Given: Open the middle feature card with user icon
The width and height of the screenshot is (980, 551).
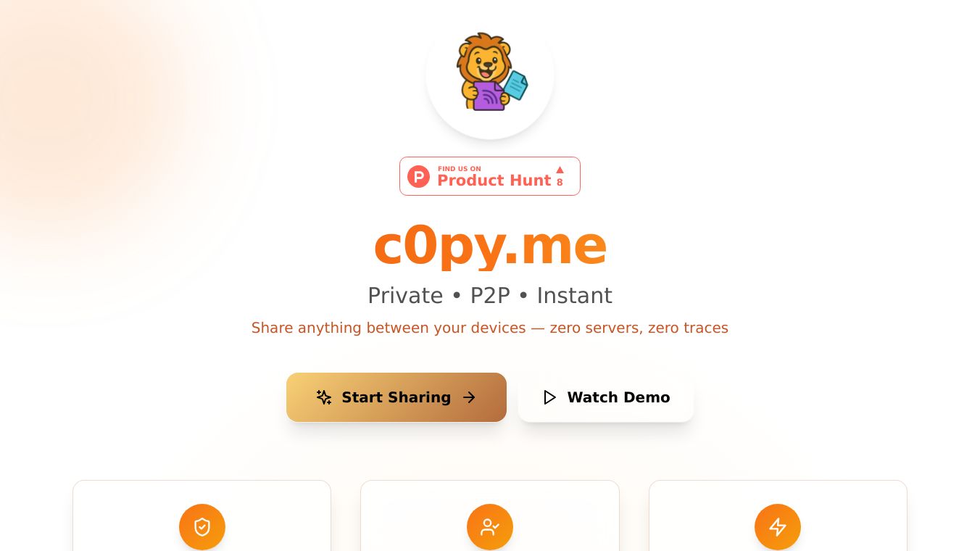Looking at the screenshot, I should click(490, 515).
